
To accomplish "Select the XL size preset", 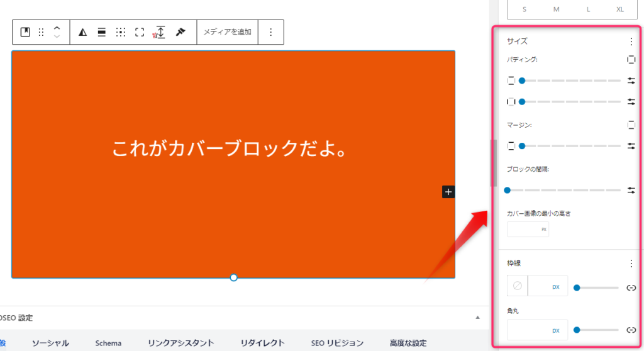I will [x=620, y=9].
